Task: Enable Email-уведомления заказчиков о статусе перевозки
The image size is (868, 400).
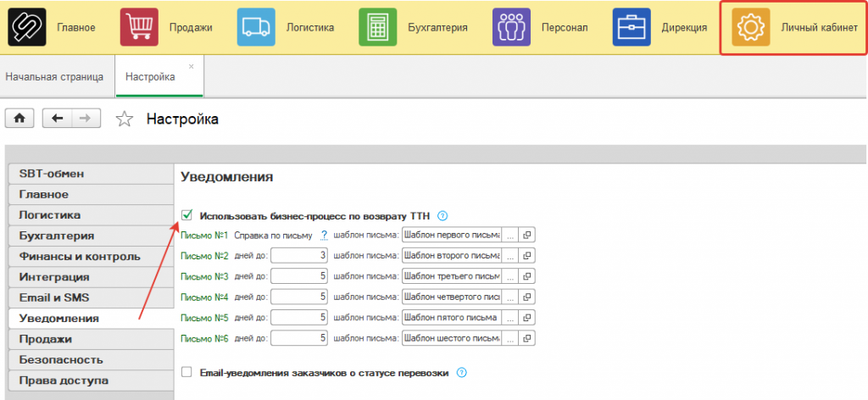Action: pos(186,372)
